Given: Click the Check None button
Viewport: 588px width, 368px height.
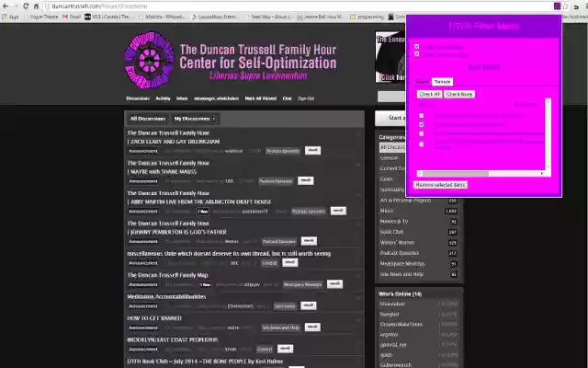Looking at the screenshot, I should pyautogui.click(x=459, y=94).
